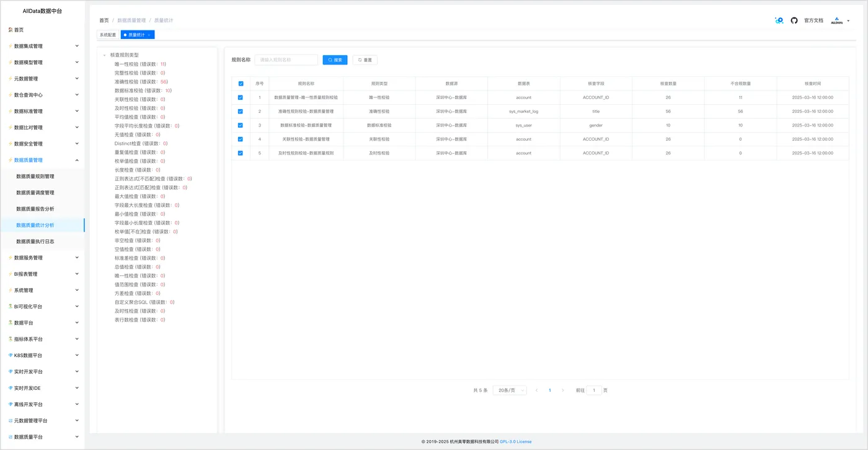Open 数据质量规则管理 submenu item
This screenshot has height=450, width=868.
coord(35,177)
